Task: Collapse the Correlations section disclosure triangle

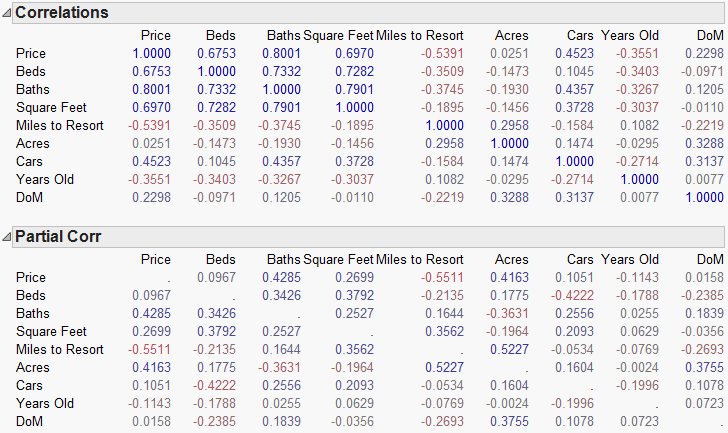Action: (x=6, y=13)
